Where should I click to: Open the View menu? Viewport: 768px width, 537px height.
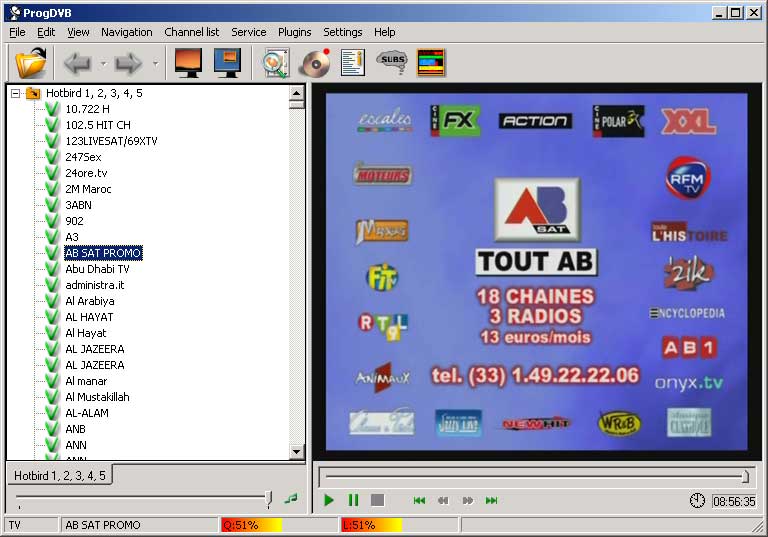click(x=78, y=32)
